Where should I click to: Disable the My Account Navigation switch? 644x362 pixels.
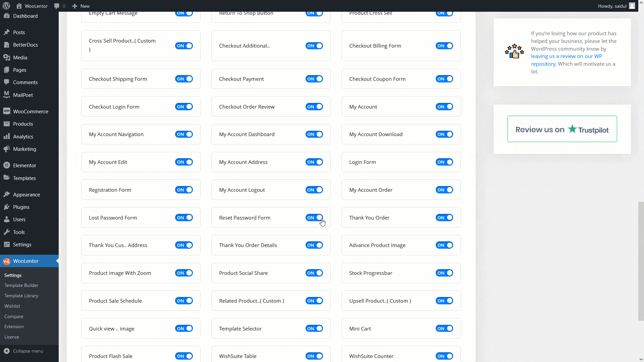tap(184, 134)
